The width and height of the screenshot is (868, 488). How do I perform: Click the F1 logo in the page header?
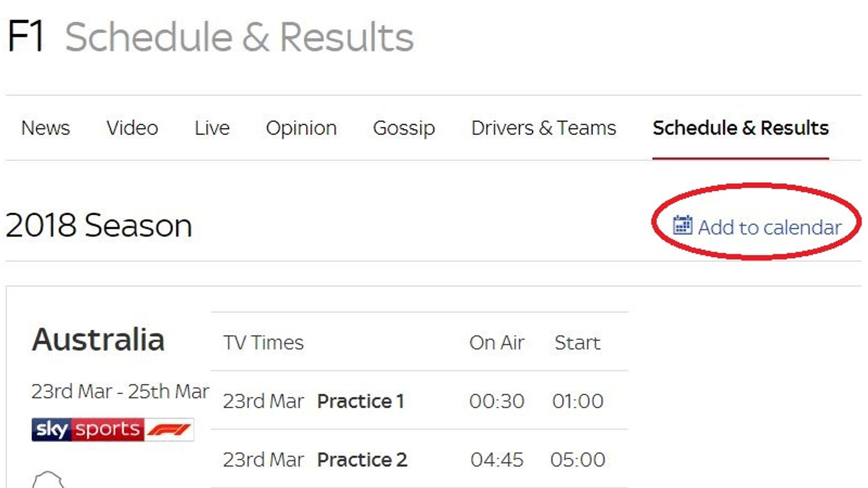[26, 34]
